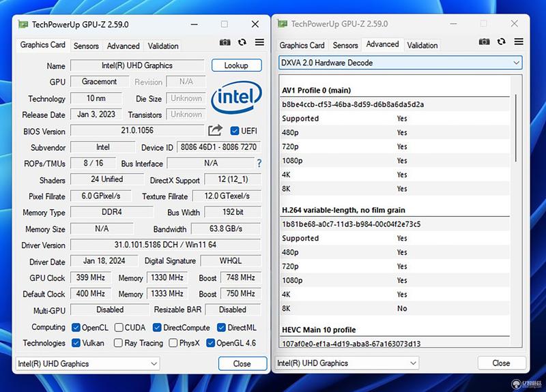Viewport: 546px width, 392px height.
Task: Click the Intel logo image
Action: pos(236,97)
